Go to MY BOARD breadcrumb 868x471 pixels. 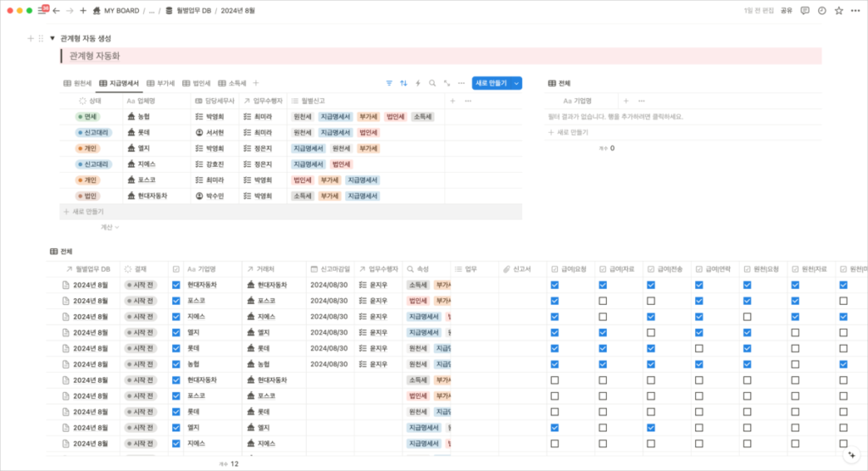tap(115, 10)
